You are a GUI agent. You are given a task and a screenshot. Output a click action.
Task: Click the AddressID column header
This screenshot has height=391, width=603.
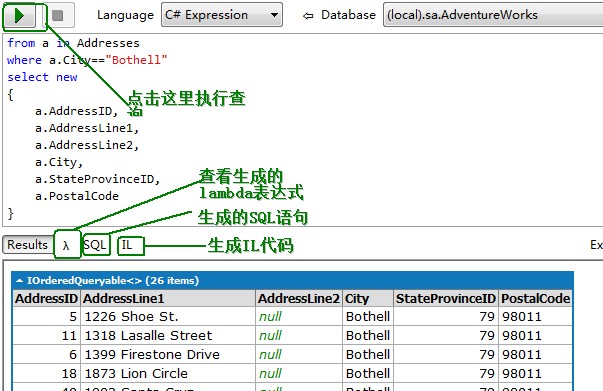[46, 299]
